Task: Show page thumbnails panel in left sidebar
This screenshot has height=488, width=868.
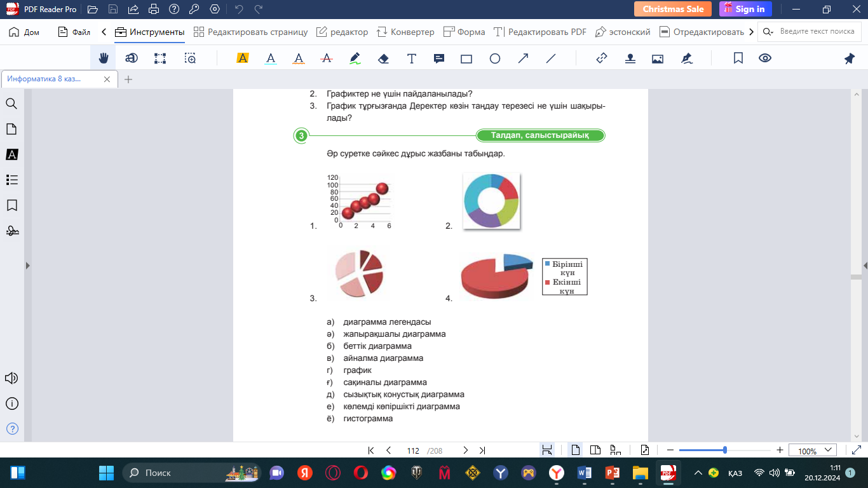Action: pyautogui.click(x=11, y=129)
